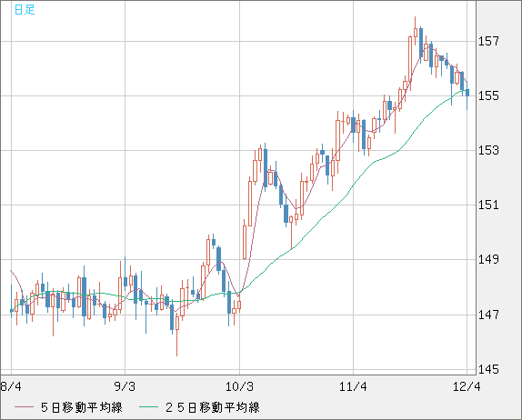Screen dimensions: 522x420
Task: Click the green 25-day average legend line
Action: [x=148, y=407]
